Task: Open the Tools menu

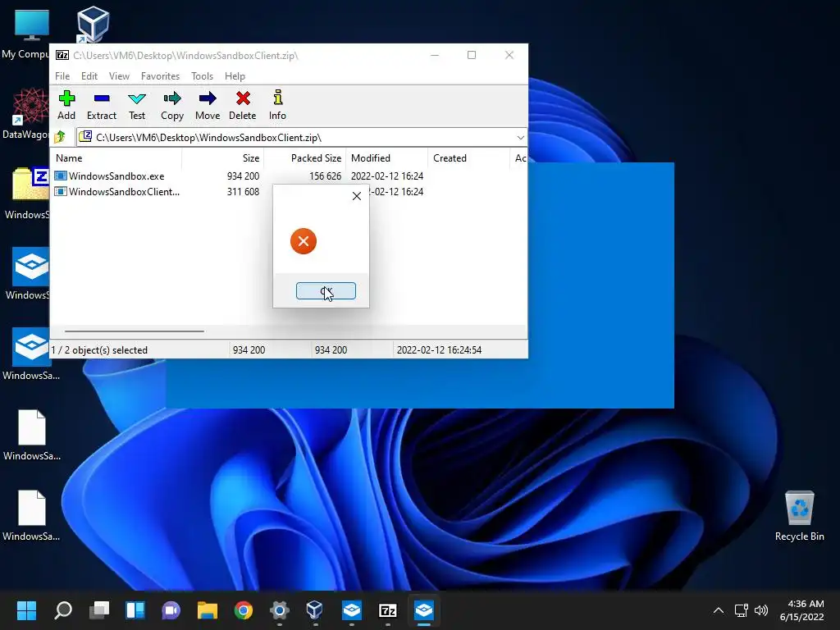Action: pyautogui.click(x=202, y=76)
